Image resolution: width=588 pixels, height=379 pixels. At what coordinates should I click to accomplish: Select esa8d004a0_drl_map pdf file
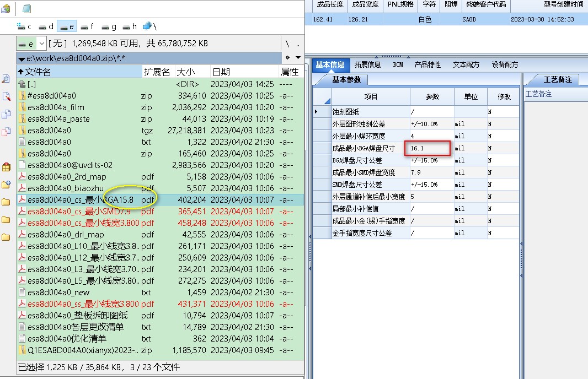(x=161, y=235)
